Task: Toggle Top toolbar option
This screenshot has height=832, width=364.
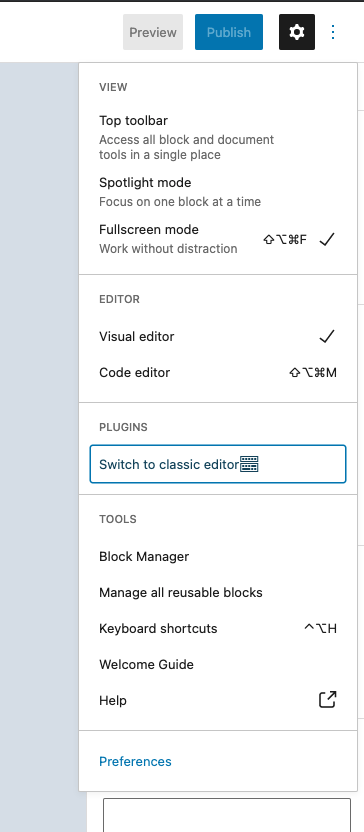Action: (218, 137)
